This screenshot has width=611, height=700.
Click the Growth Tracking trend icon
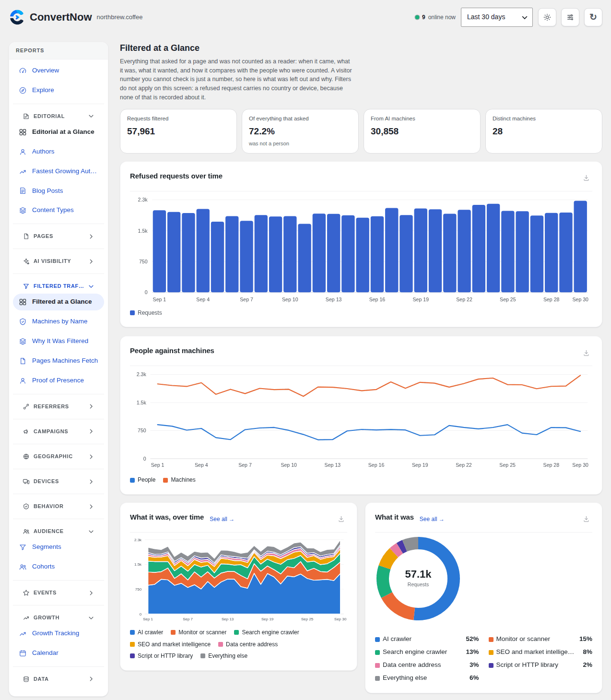pyautogui.click(x=23, y=633)
